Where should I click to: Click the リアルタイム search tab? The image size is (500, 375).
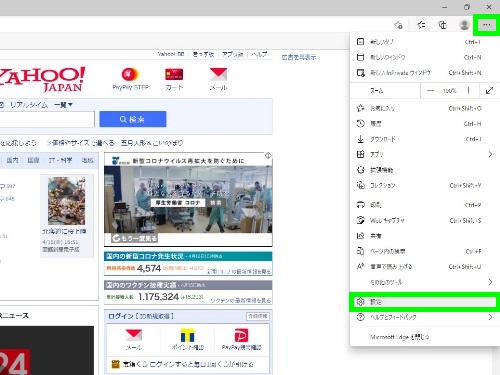point(29,105)
